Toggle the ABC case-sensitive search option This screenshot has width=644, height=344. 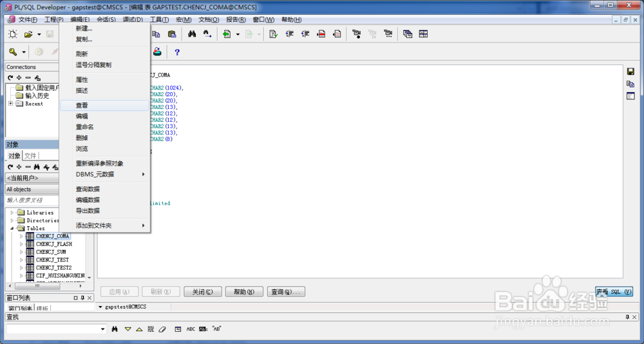[x=191, y=329]
